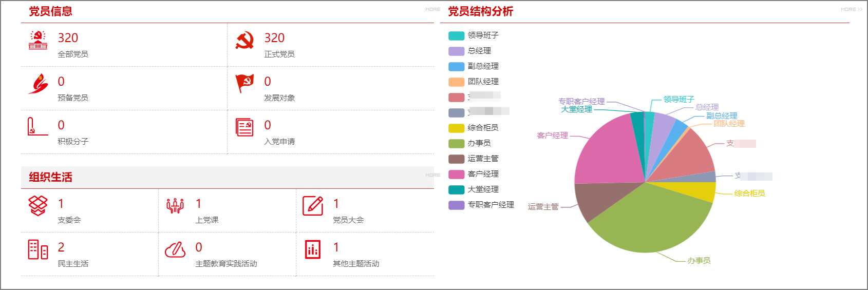Toggle the 领导班子 legend item
The width and height of the screenshot is (868, 290).
point(474,35)
